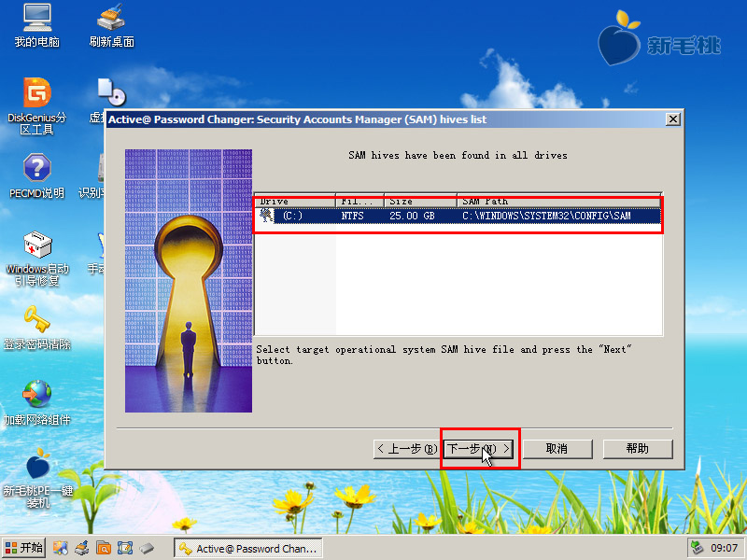Click the Size column header
The image size is (747, 560).
click(420, 202)
